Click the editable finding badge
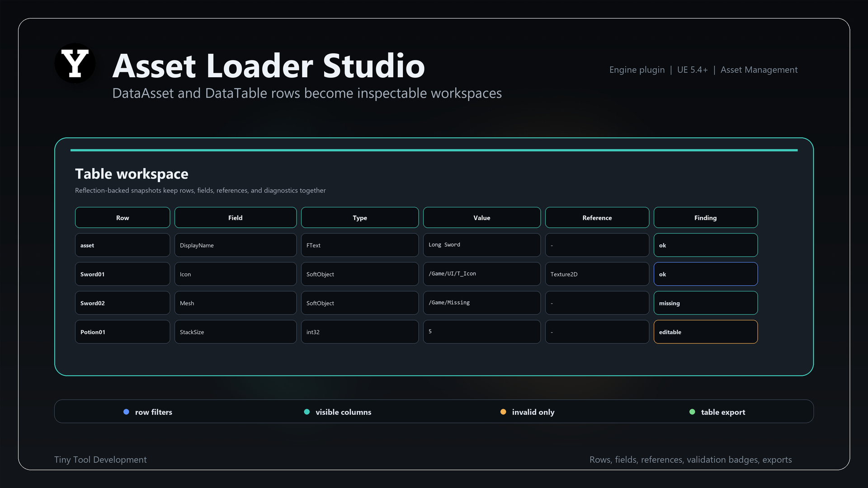868x488 pixels. tap(706, 332)
